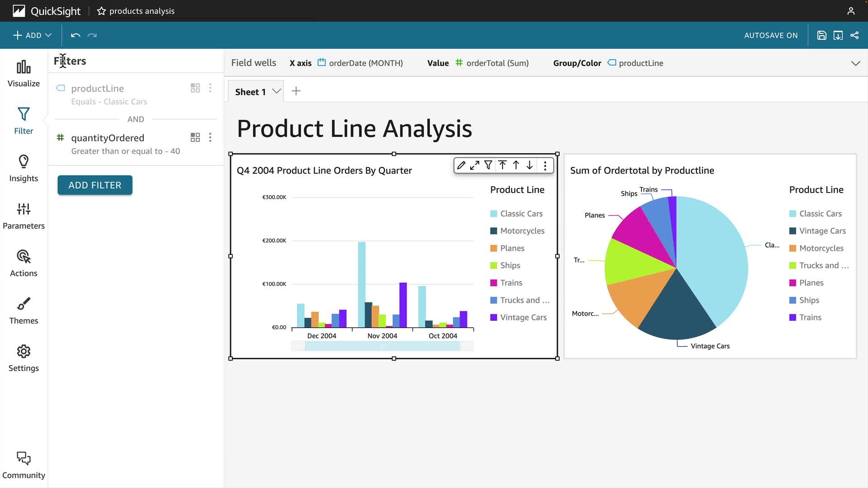Open the quantityOrdered filter entry

coord(108,138)
